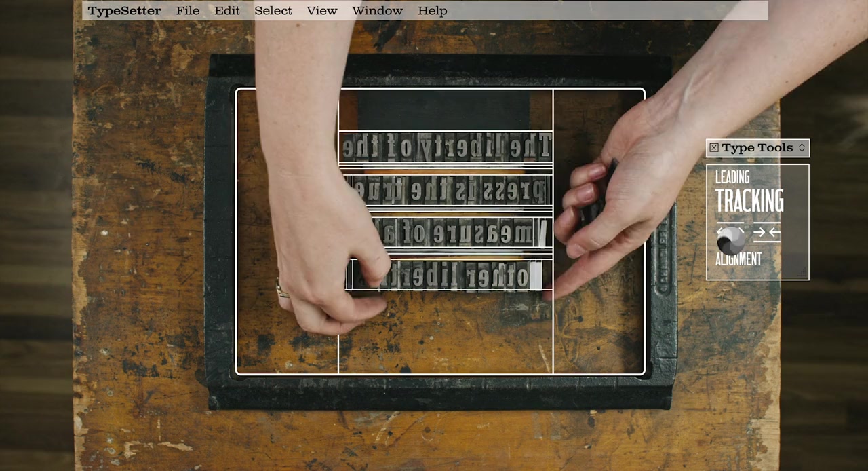
Task: Open the Window menu
Action: point(377,11)
